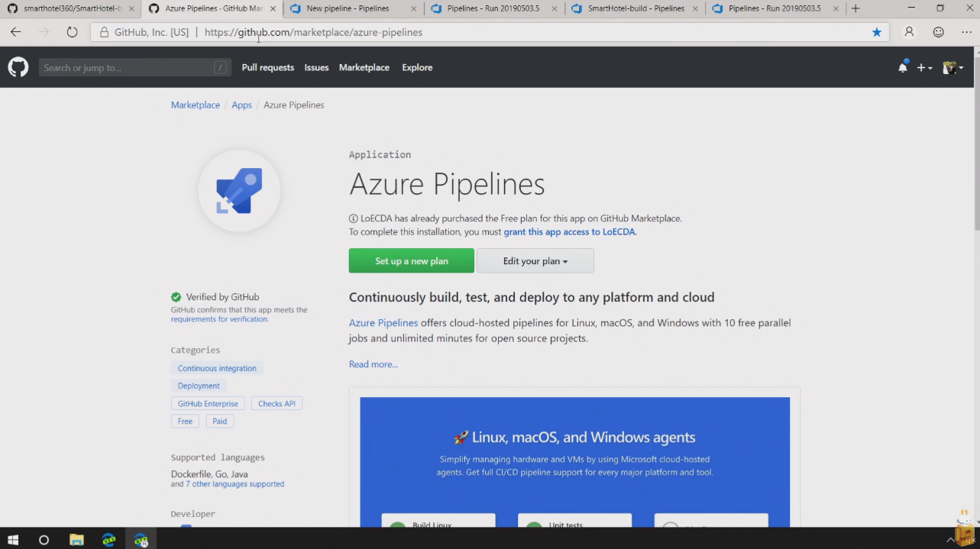Screen dimensions: 980x549
Task: Open the user avatar menu
Action: pyautogui.click(x=953, y=68)
